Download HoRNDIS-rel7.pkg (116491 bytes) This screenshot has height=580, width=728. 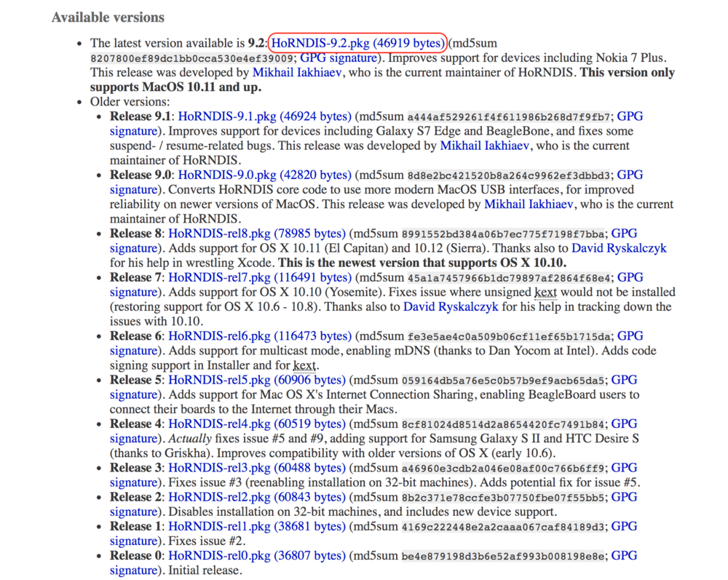click(x=260, y=277)
